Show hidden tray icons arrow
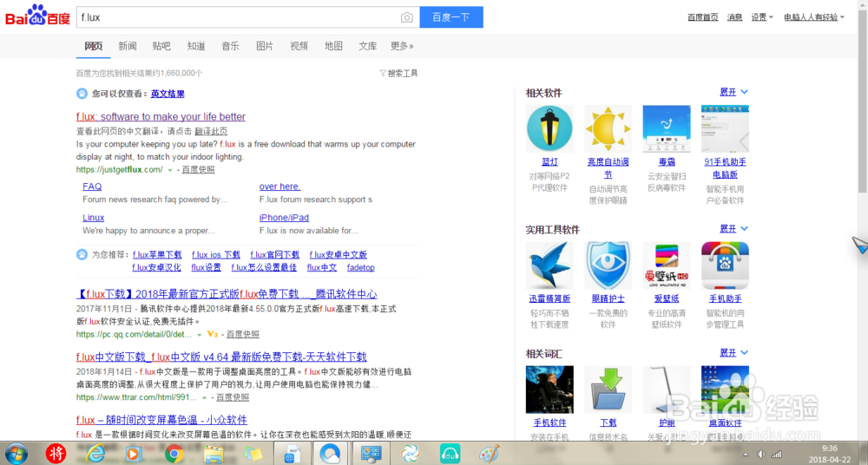Viewport: 868px width, 465px height. click(746, 454)
